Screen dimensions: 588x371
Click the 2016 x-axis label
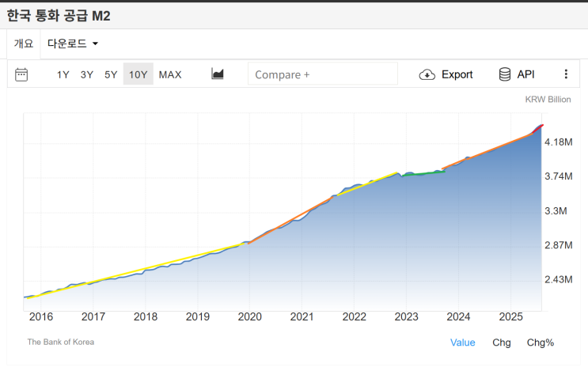[x=41, y=317]
